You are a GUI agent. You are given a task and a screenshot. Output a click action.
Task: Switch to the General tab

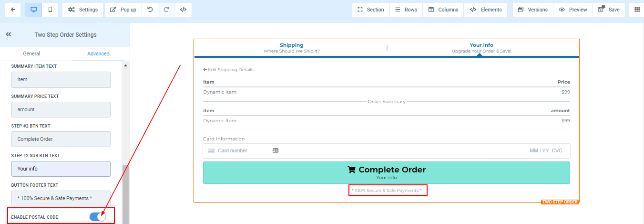coord(31,53)
